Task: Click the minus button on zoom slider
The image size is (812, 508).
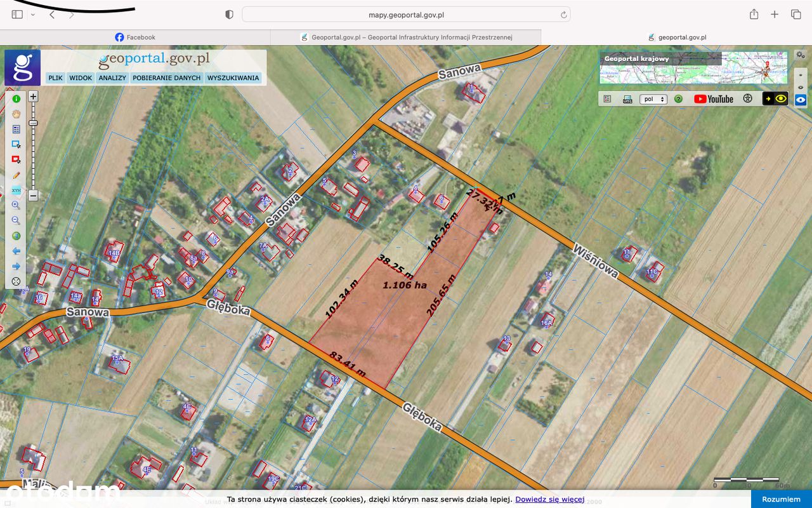Action: 34,196
